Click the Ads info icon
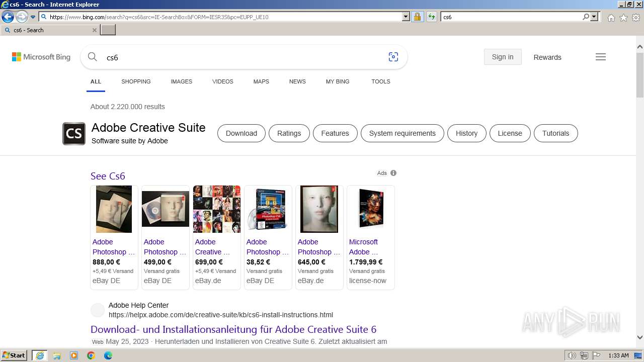Screen dimensions: 644x362 click(393, 173)
